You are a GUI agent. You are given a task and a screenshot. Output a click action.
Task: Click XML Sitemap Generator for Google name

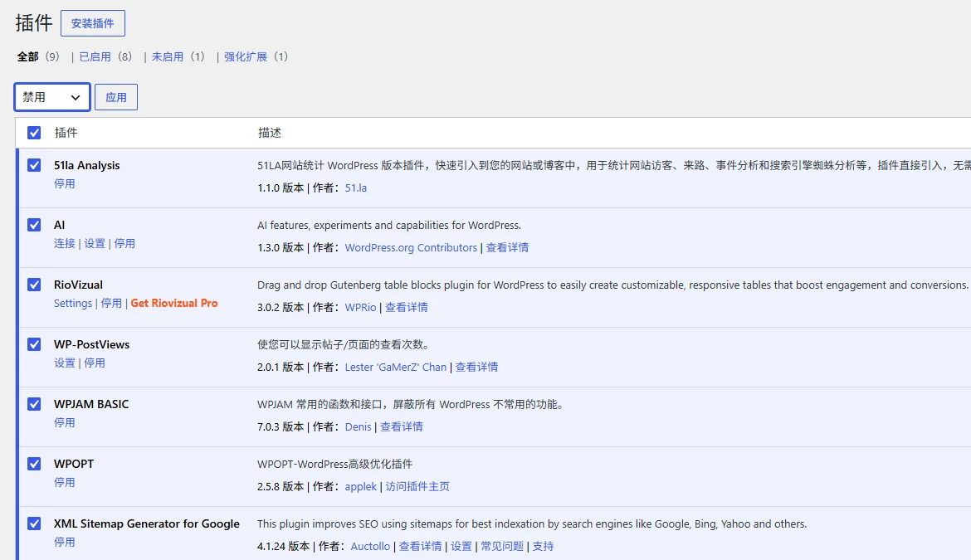click(x=147, y=523)
